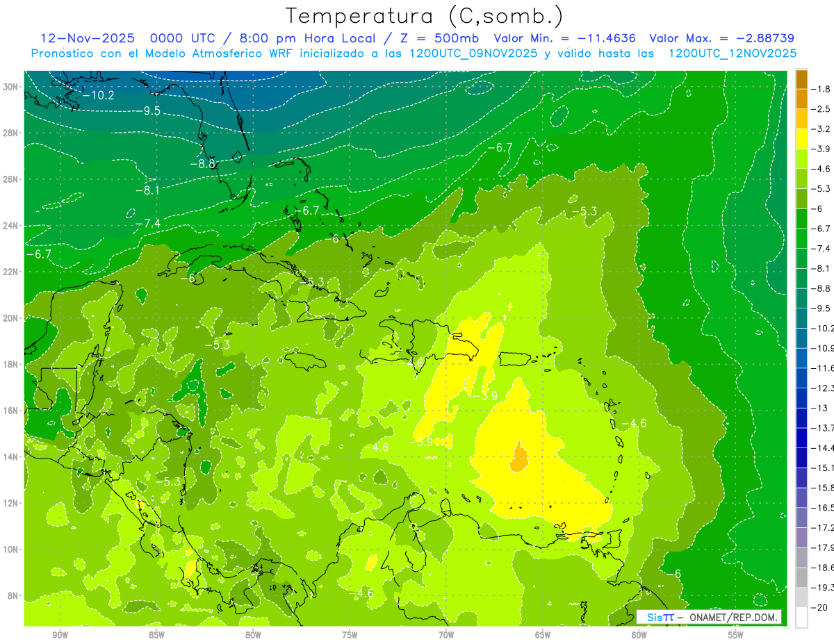Click valid-until time "1200UTC_12NOV2025"
This screenshot has width=834, height=644.
point(732,53)
